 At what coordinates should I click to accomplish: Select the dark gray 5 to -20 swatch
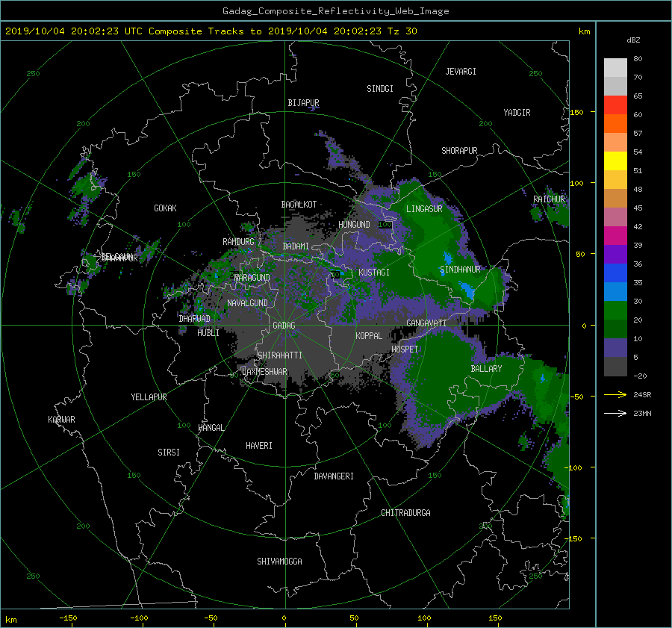615,367
